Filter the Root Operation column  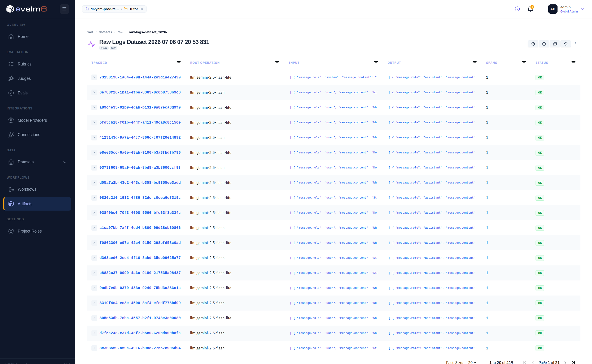click(277, 62)
